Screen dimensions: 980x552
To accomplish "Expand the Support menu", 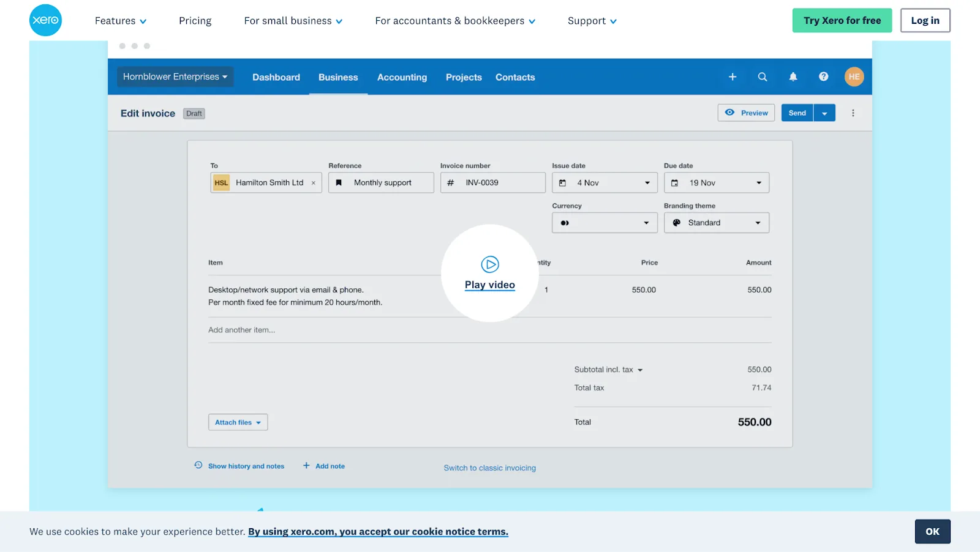I will tap(592, 21).
